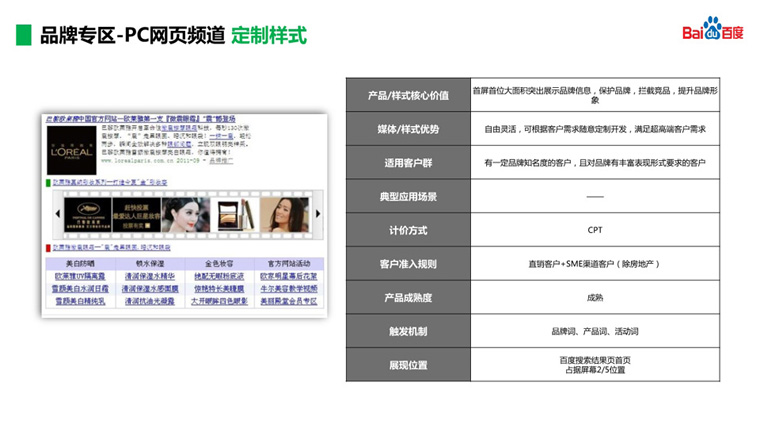Open the 美丽殿堂会员专区 link
Screen dimensions: 760x428
289,301
